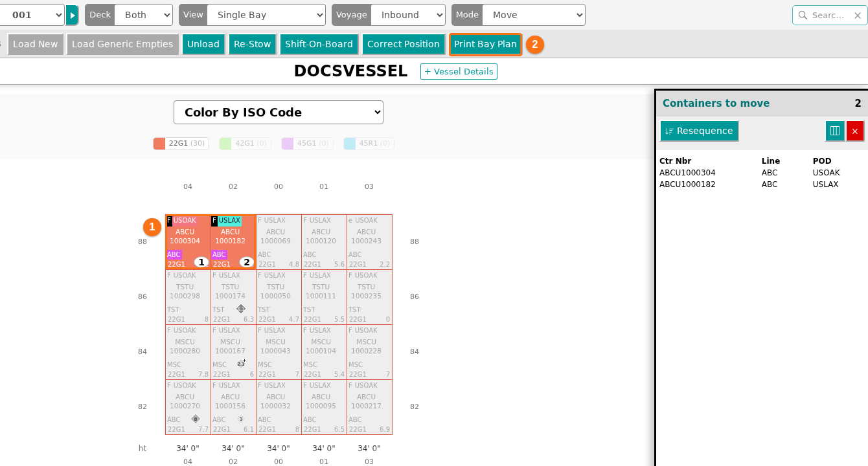The width and height of the screenshot is (868, 466).
Task: Open the Mode dropdown showing Move
Action: [534, 15]
